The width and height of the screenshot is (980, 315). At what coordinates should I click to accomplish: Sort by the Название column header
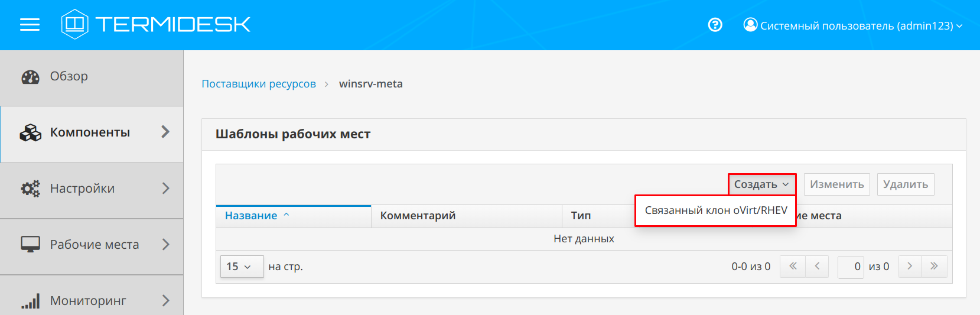251,216
